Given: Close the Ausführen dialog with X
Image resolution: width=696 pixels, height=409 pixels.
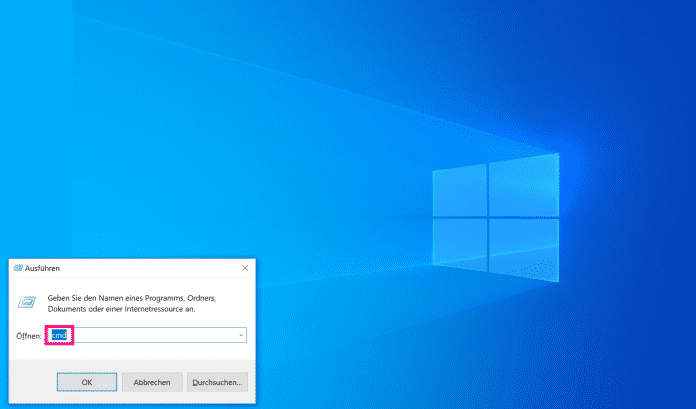Looking at the screenshot, I should point(245,268).
